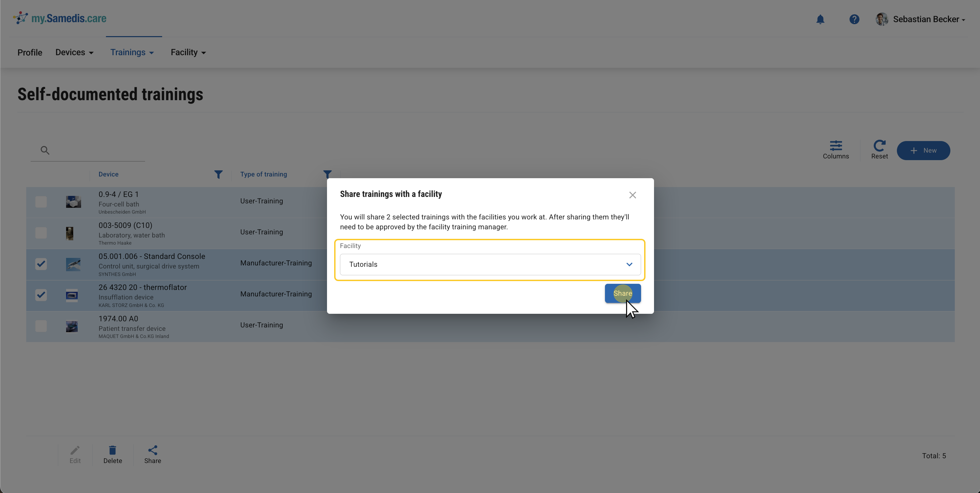Close the Share trainings dialog

632,195
